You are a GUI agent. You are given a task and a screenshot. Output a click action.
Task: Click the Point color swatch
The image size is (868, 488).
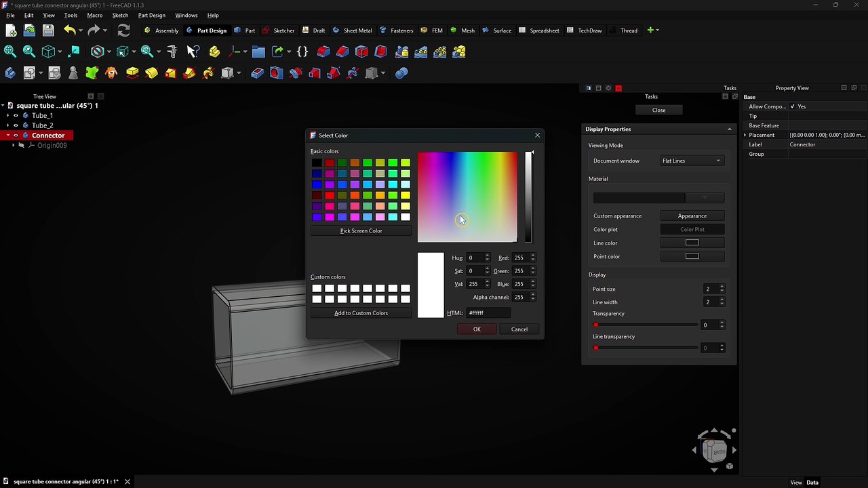click(692, 256)
